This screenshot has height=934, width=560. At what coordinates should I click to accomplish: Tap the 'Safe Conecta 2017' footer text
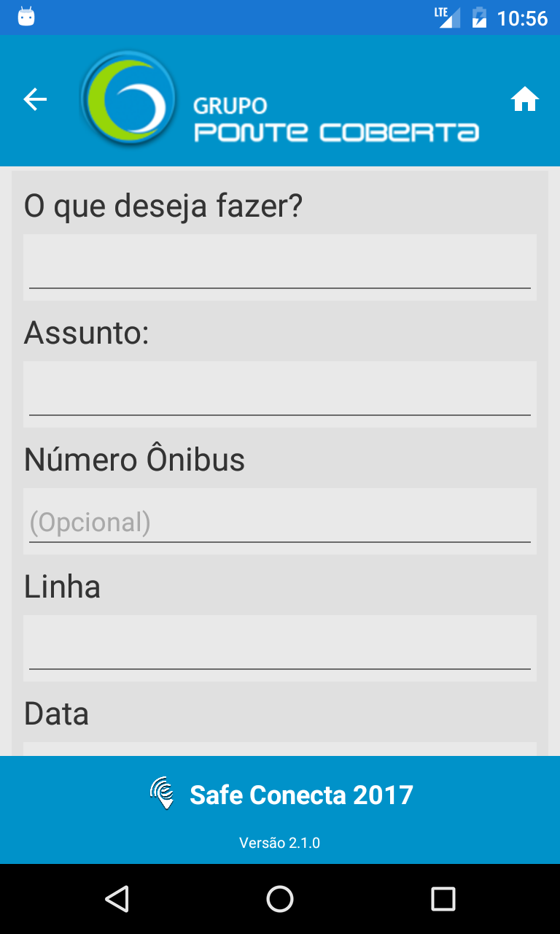301,795
